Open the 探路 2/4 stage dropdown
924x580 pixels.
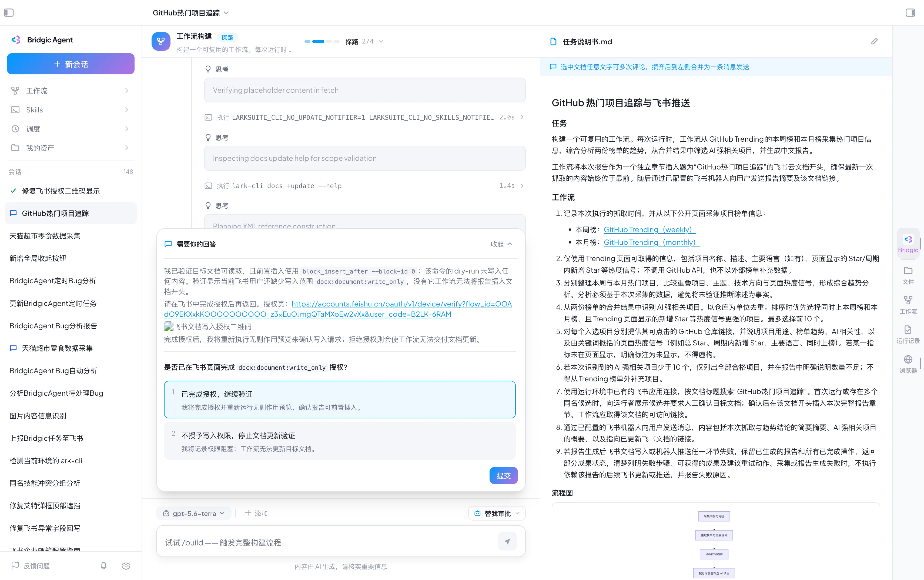tap(381, 41)
